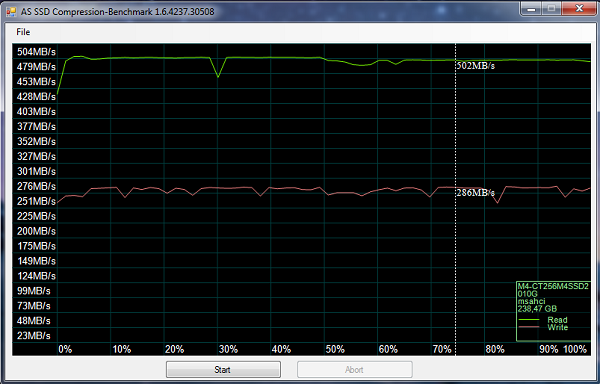Click the 100% label on the x-axis
The image size is (600, 384).
(x=575, y=349)
